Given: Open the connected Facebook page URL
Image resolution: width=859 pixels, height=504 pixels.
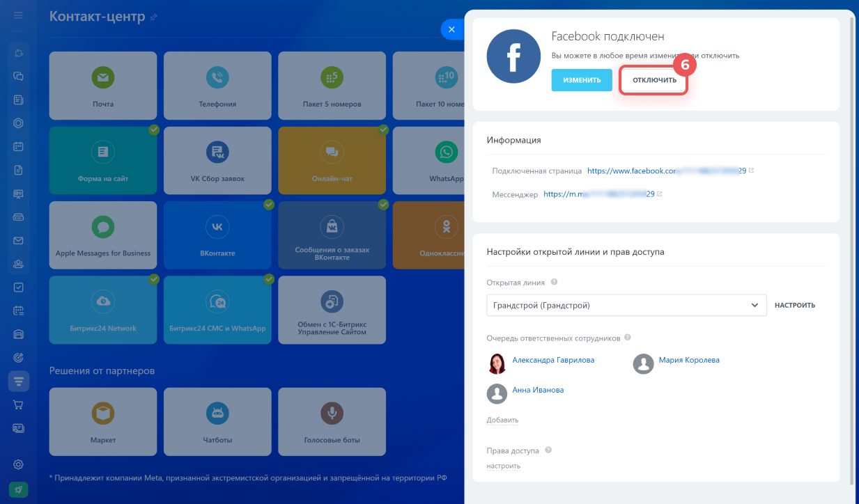Looking at the screenshot, I should coord(667,171).
